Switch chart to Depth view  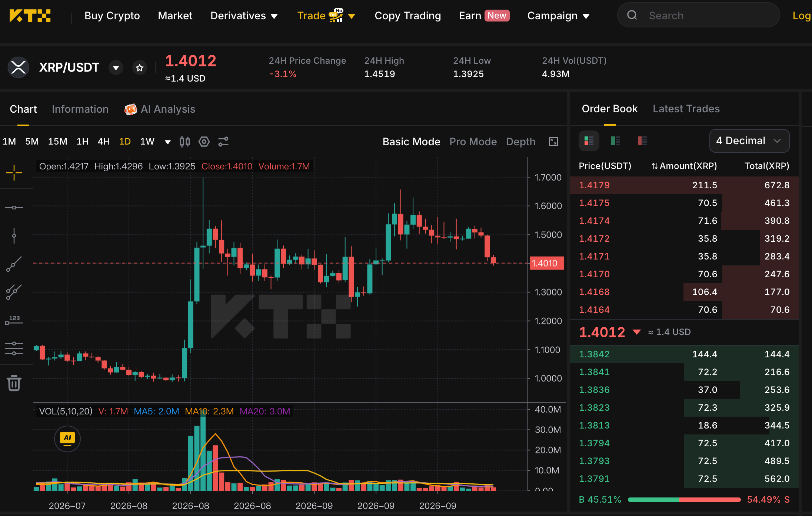tap(521, 142)
